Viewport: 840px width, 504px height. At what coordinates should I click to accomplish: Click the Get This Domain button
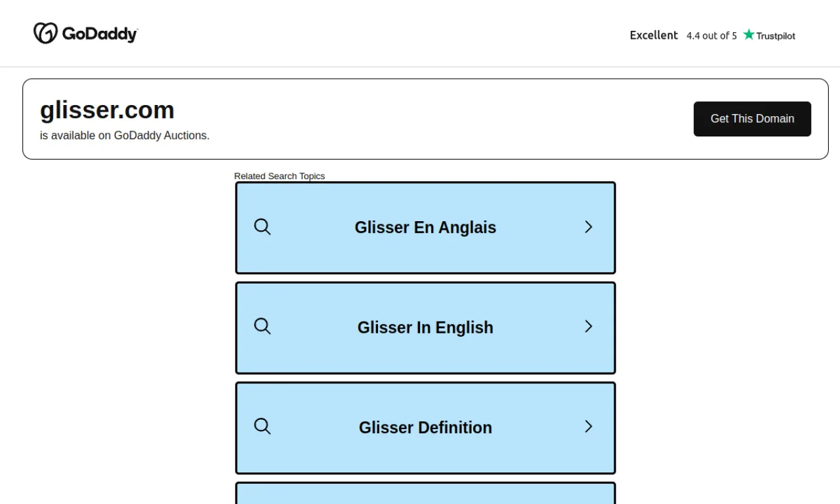tap(752, 119)
